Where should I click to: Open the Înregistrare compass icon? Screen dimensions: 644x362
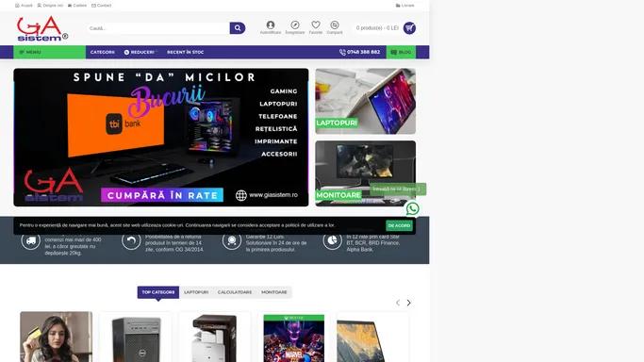(295, 27)
